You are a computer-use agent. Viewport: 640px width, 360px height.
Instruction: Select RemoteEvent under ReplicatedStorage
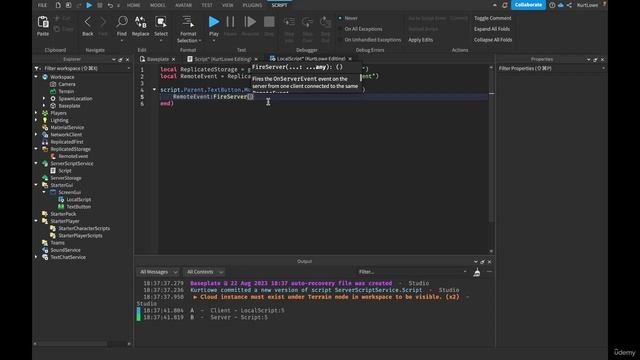click(x=73, y=156)
